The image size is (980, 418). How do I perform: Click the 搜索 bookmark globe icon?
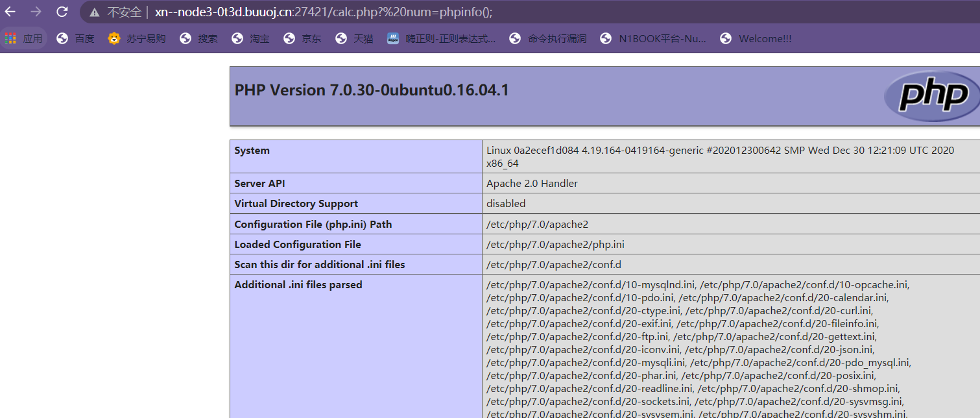[x=185, y=39]
